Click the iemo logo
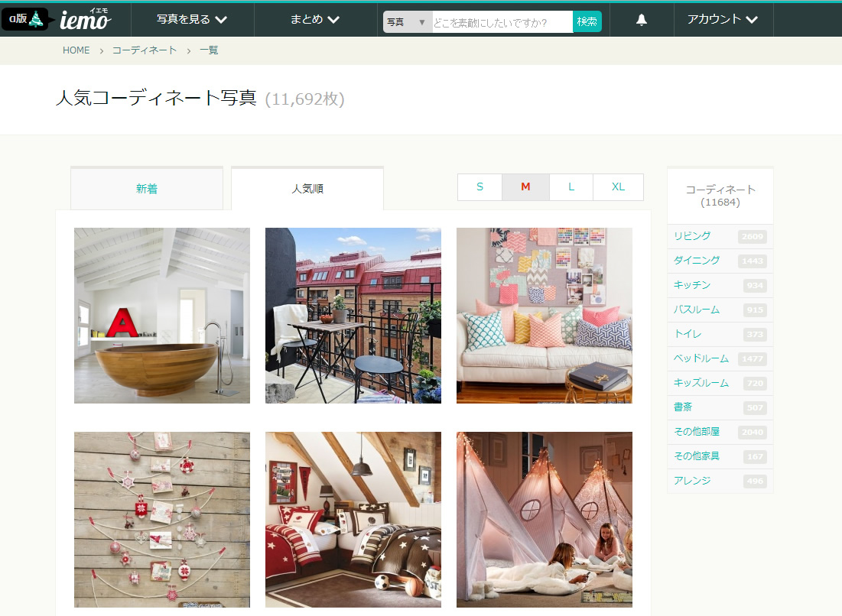The image size is (842, 616). (x=86, y=19)
